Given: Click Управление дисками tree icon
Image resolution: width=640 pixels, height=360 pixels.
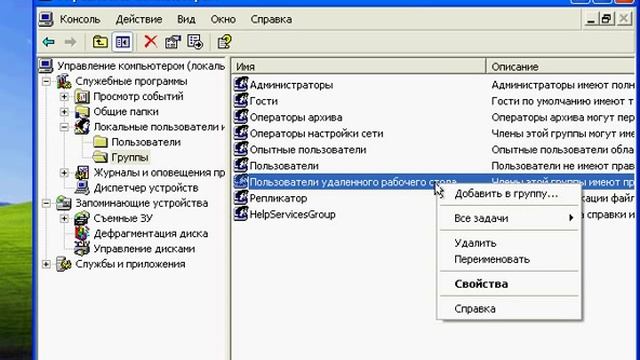Looking at the screenshot, I should (82, 249).
